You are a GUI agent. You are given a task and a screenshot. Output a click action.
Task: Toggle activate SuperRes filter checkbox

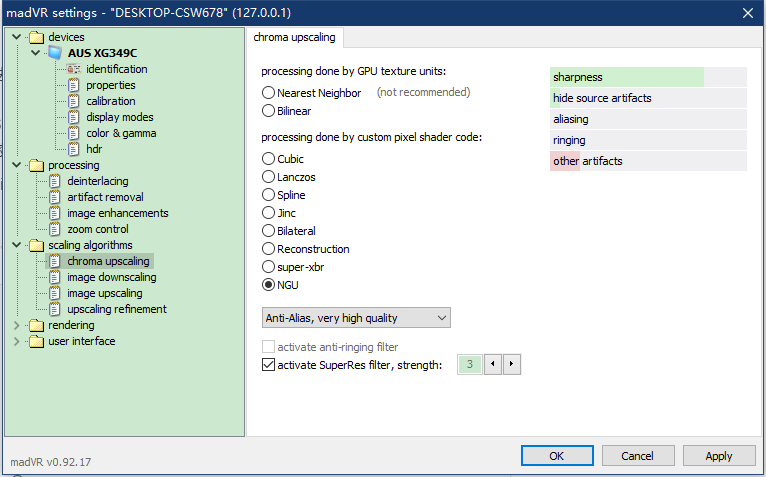[268, 365]
